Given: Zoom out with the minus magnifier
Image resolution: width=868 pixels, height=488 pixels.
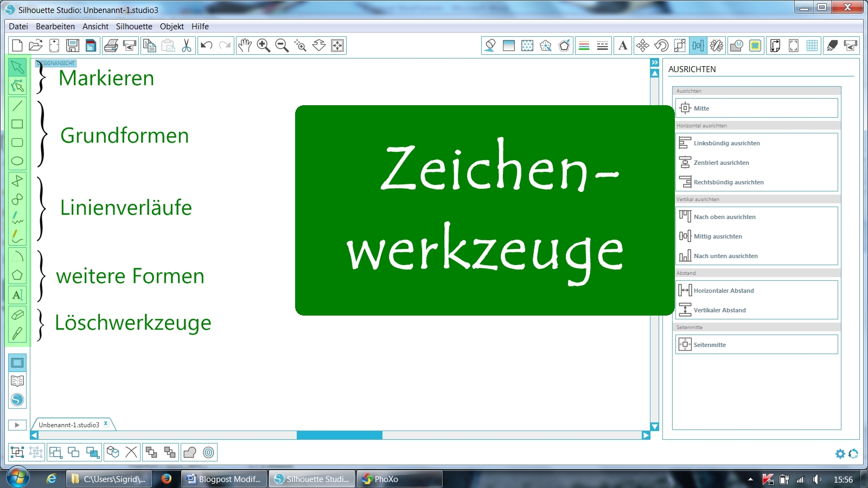Looking at the screenshot, I should (x=282, y=46).
